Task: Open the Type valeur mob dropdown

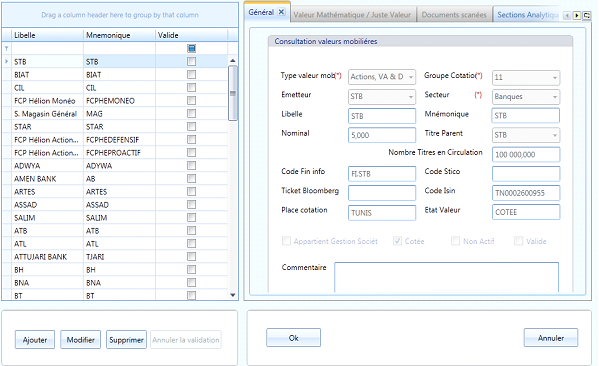Action: point(411,77)
